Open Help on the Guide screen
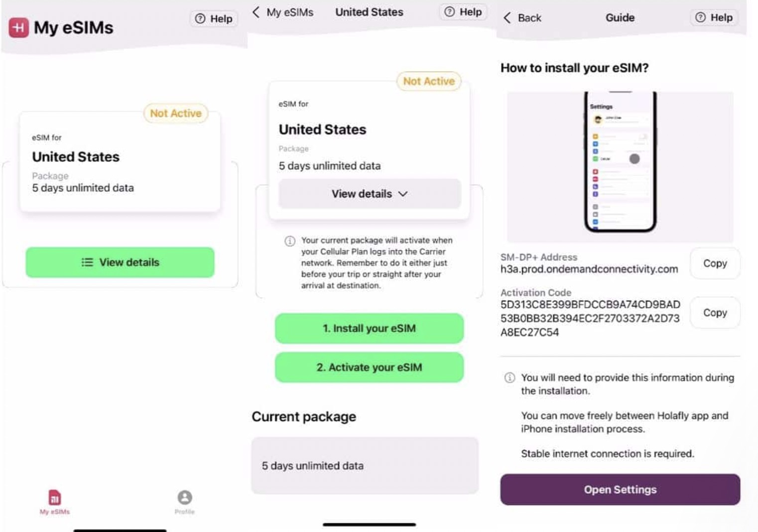This screenshot has height=532, width=758. tap(714, 18)
